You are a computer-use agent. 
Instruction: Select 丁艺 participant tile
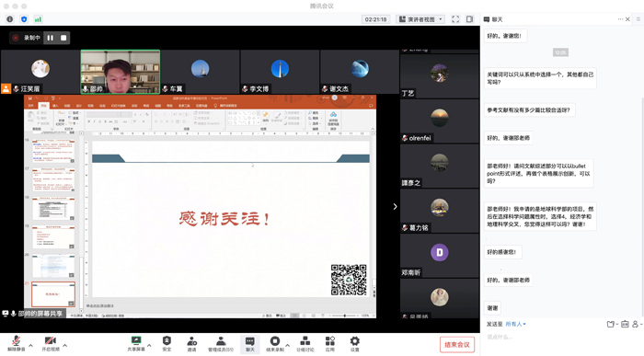(x=440, y=76)
